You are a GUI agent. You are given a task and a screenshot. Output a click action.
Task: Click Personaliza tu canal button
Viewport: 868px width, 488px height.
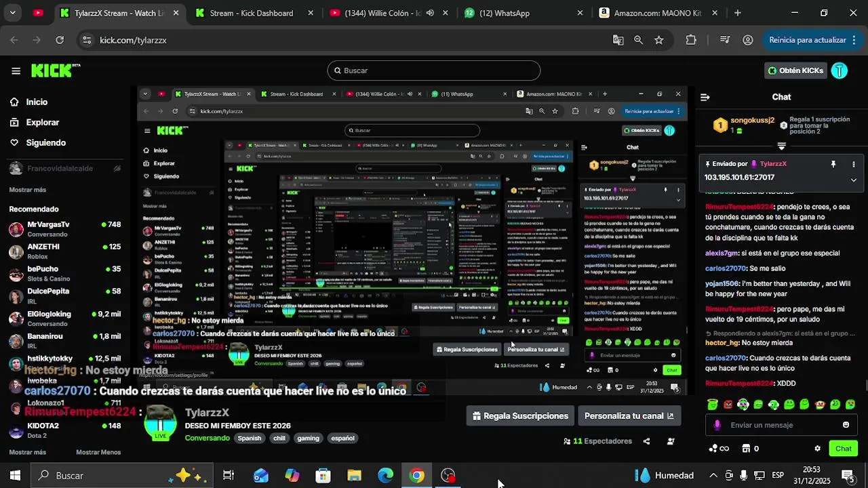pyautogui.click(x=629, y=415)
